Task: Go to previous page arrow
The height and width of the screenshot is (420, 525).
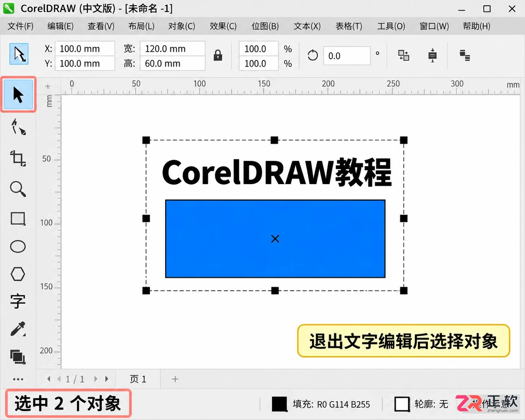Action: click(59, 379)
